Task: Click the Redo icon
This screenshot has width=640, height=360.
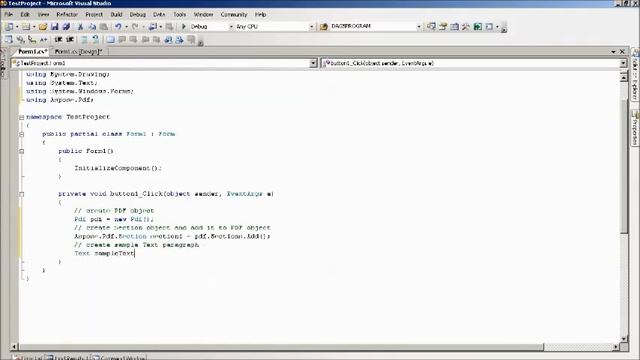Action: [135, 27]
